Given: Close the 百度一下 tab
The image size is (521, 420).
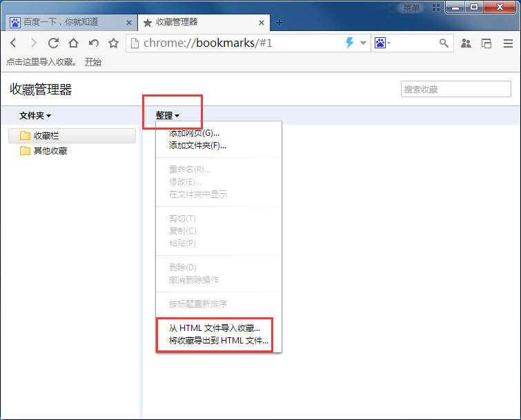Looking at the screenshot, I should point(129,23).
